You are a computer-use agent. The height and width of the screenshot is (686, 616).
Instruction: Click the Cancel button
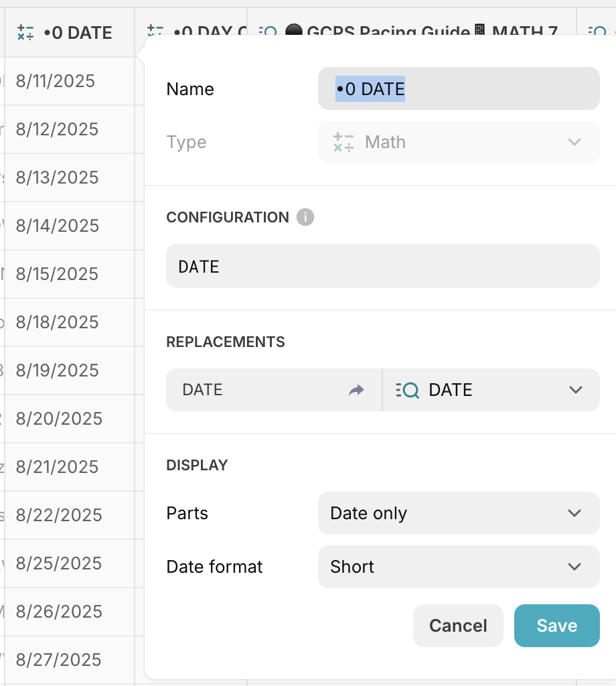458,626
